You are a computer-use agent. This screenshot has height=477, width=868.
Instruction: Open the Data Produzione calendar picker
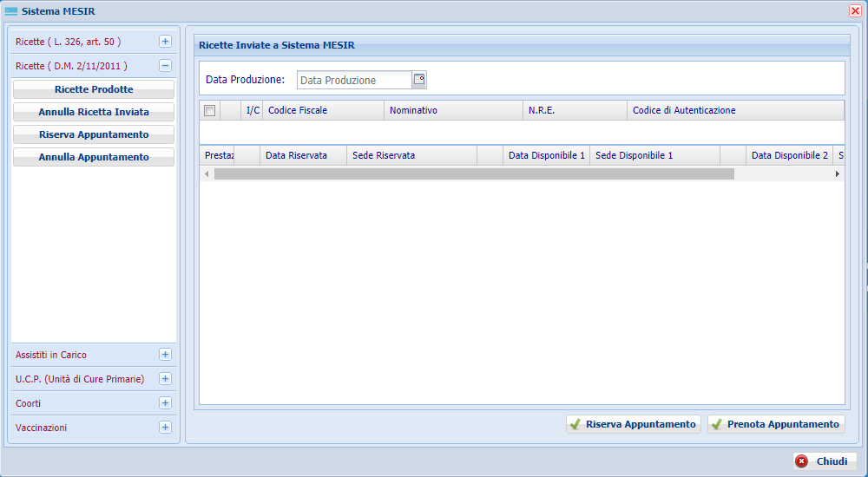pyautogui.click(x=419, y=80)
